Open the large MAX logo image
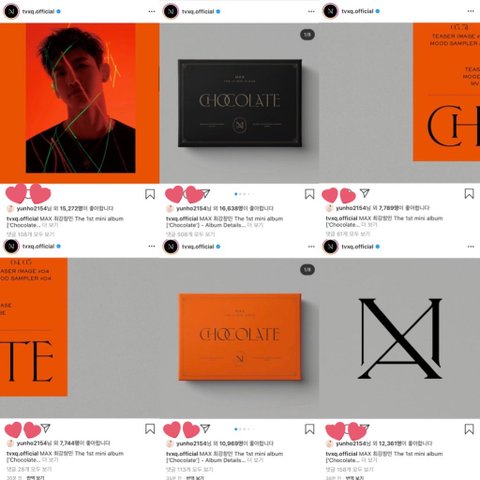The height and width of the screenshot is (480, 480). [x=400, y=338]
